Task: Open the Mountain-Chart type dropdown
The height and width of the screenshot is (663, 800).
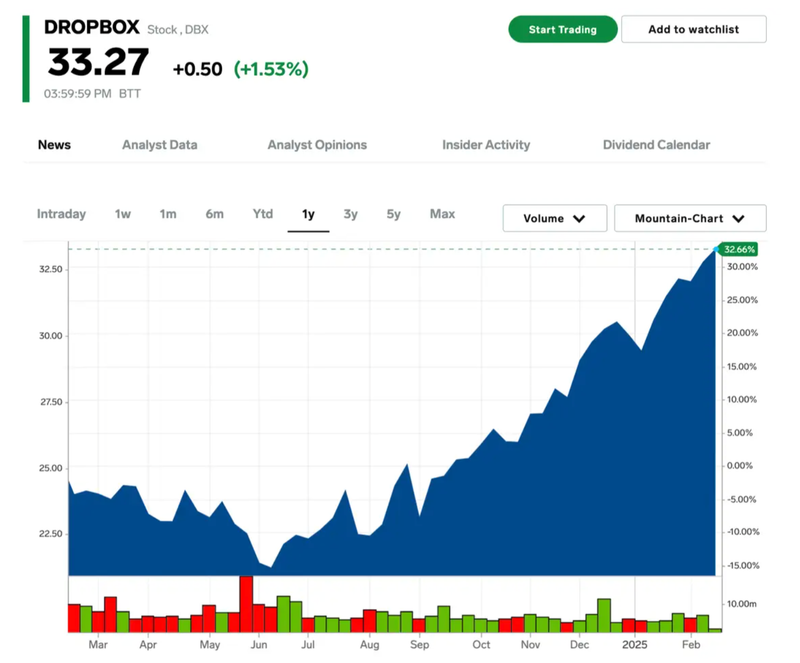Action: [x=690, y=218]
